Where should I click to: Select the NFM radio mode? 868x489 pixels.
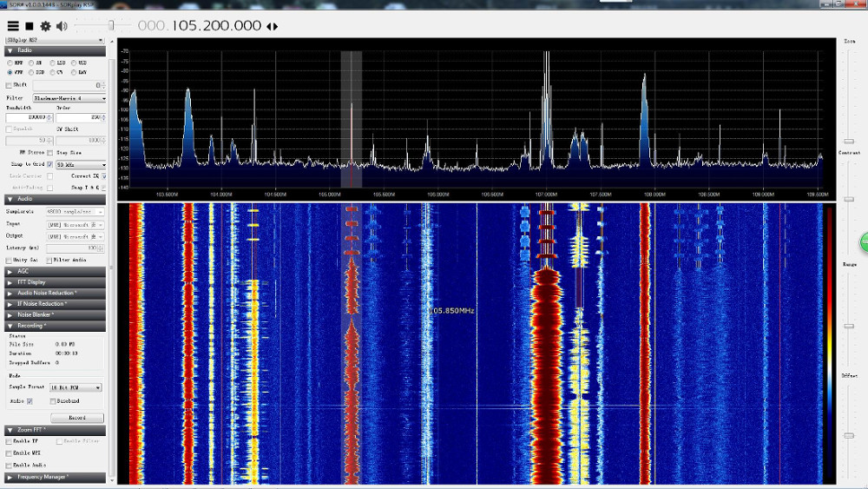(x=10, y=63)
